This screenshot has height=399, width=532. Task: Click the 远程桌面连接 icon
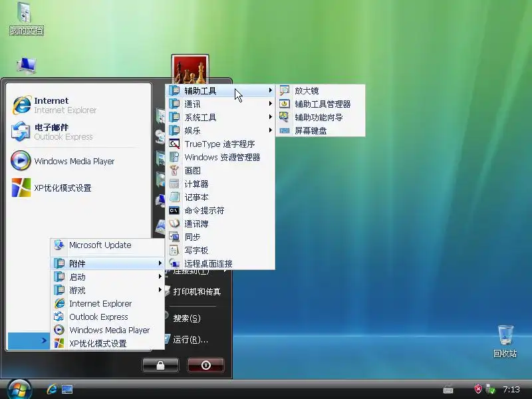click(x=174, y=263)
